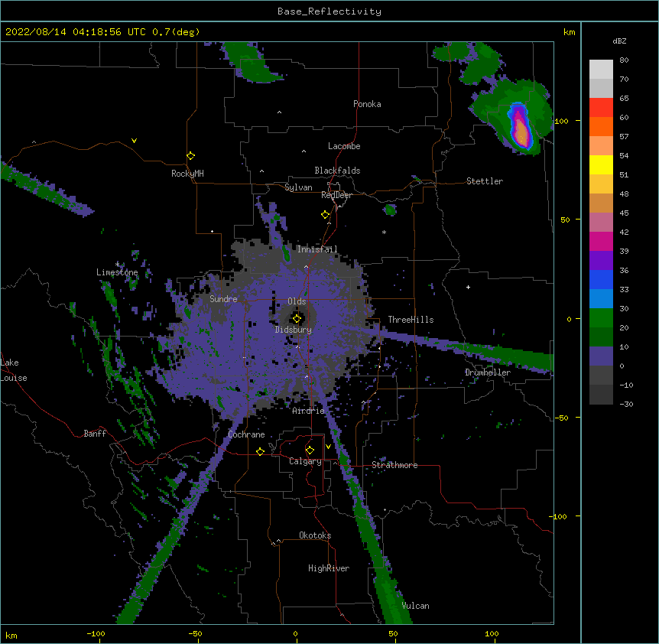The width and height of the screenshot is (659, 644).
Task: Click the Stettler city label
Action: 485,181
